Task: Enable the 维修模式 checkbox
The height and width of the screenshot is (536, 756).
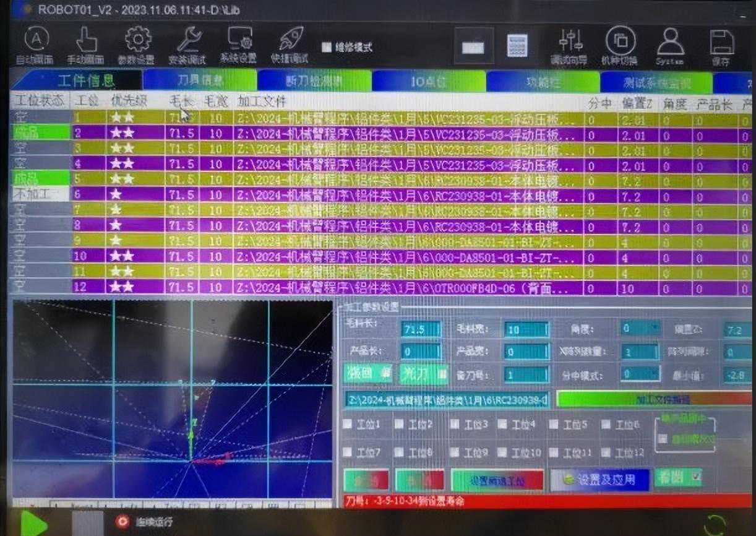Action: 327,47
